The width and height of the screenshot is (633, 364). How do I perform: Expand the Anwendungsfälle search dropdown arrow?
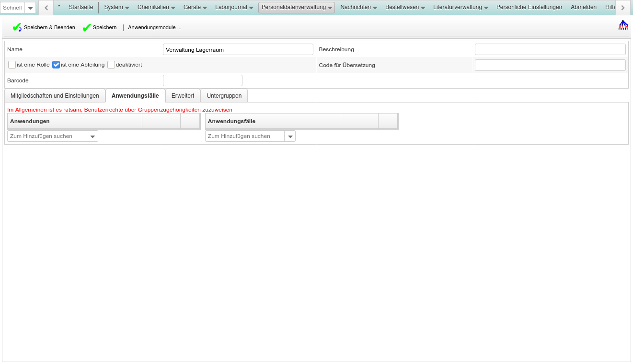click(x=290, y=136)
